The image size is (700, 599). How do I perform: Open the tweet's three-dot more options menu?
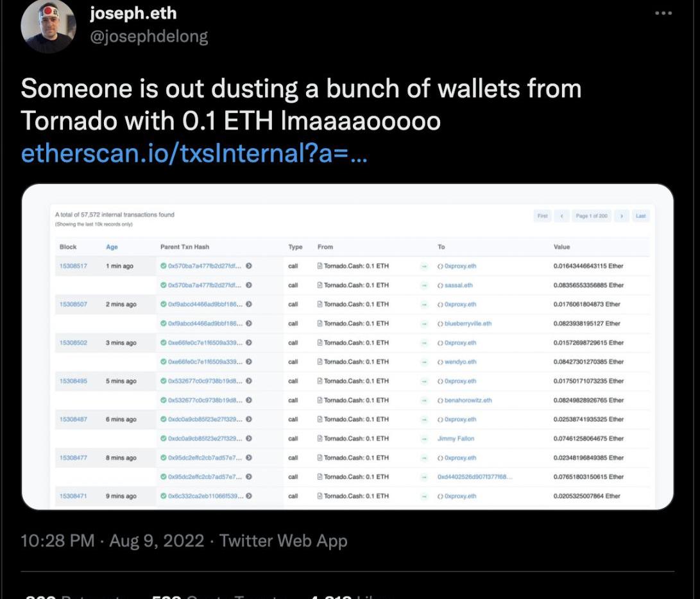[663, 13]
